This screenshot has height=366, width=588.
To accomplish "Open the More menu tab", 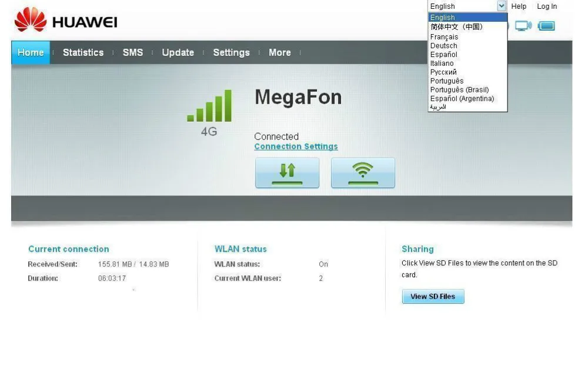I will click(x=279, y=52).
